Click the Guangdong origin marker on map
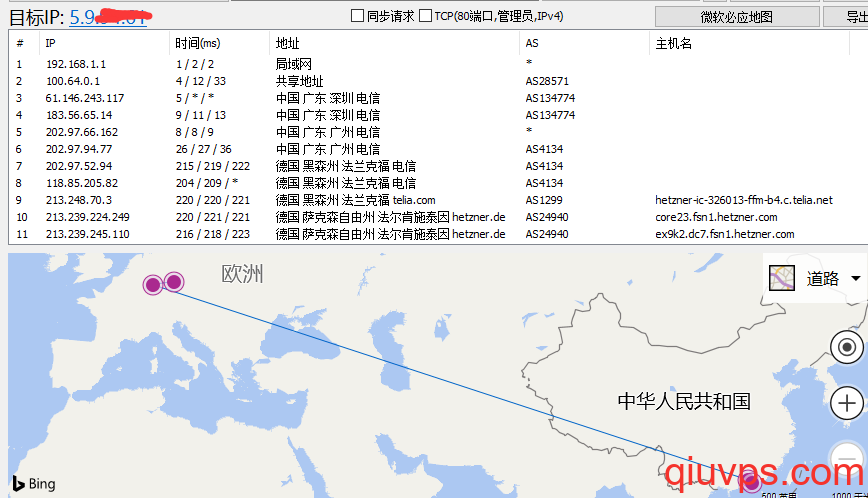Screen dimensions: 868x498 (751, 482)
